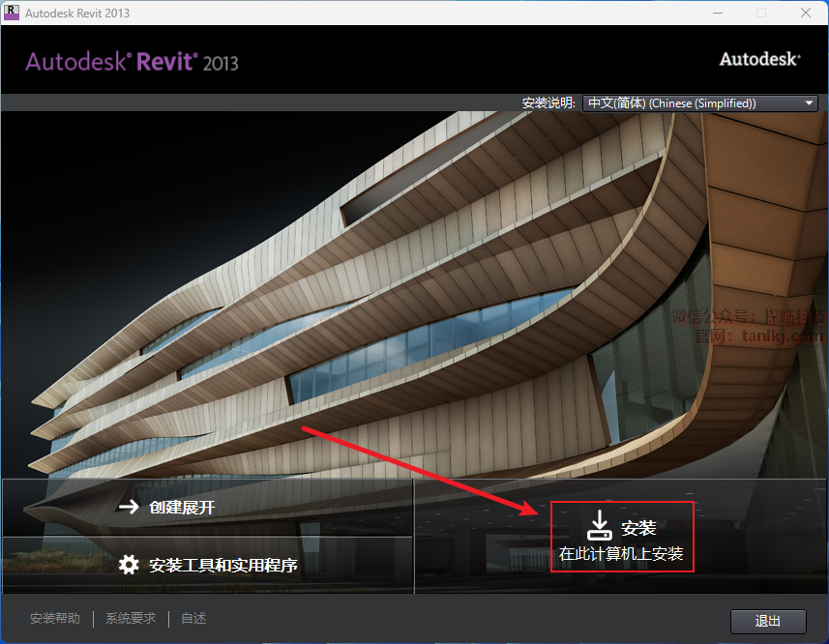The height and width of the screenshot is (644, 829).
Task: Minimize the installer window
Action: [x=718, y=13]
